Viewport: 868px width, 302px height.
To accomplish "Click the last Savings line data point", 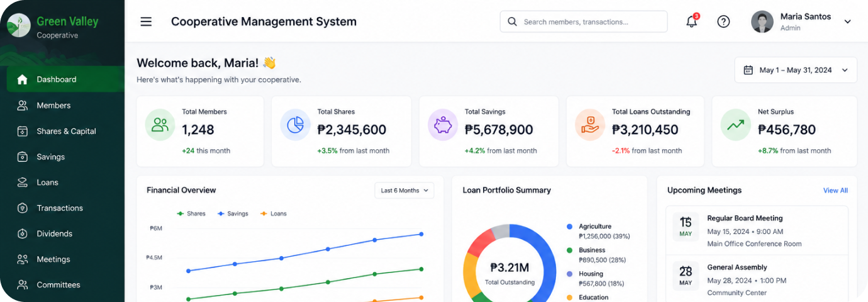I will (x=421, y=234).
